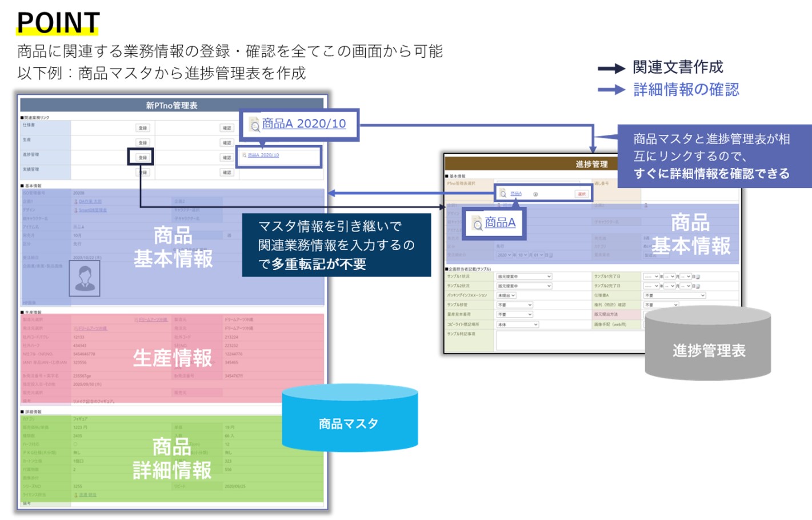Click 確認 button in 進捗管理 row

point(227,158)
